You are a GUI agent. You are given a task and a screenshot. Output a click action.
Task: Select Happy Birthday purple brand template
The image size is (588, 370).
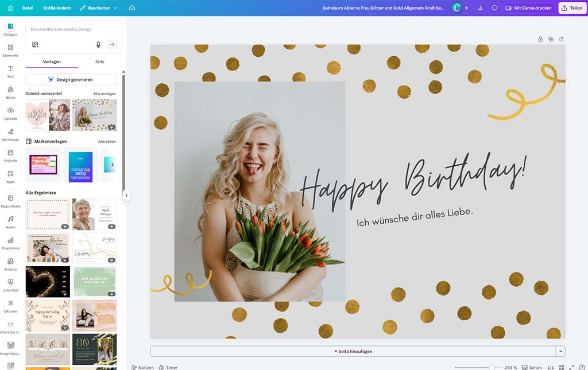pyautogui.click(x=43, y=165)
